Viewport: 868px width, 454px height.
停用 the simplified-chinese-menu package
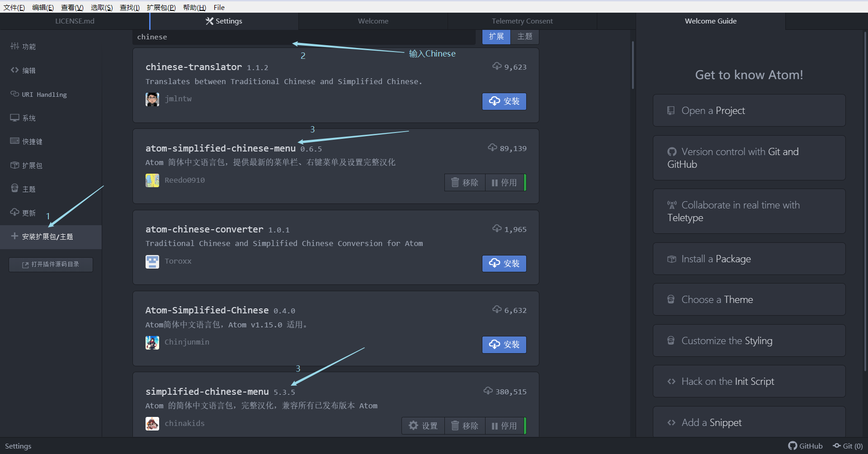coord(506,426)
